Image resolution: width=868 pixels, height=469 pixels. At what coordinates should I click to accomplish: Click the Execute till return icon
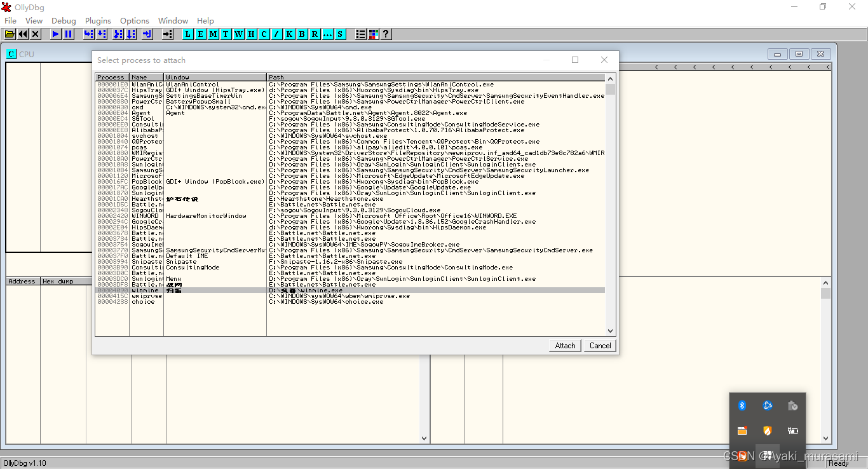(x=147, y=34)
